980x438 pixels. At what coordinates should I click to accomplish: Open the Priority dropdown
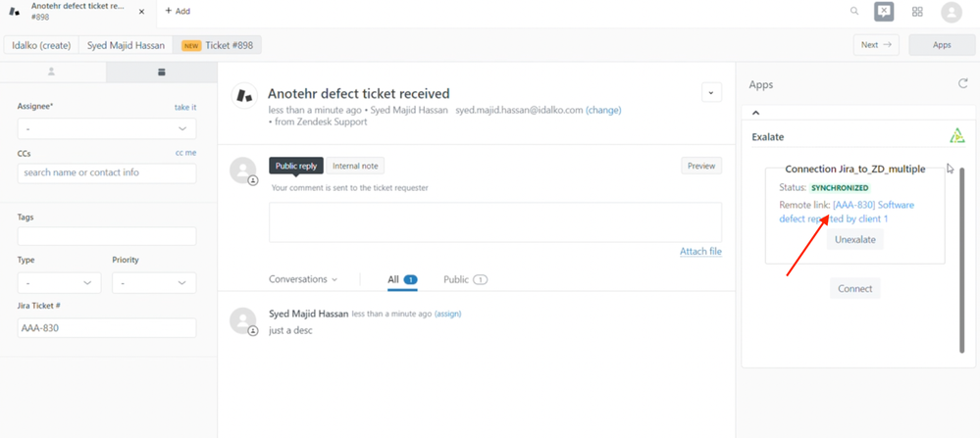click(154, 282)
